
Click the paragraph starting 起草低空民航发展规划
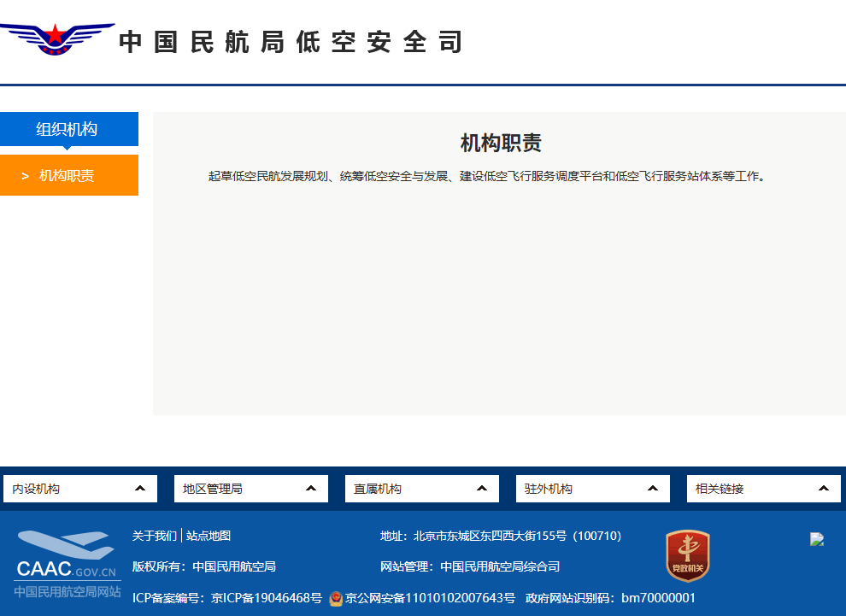tap(487, 176)
